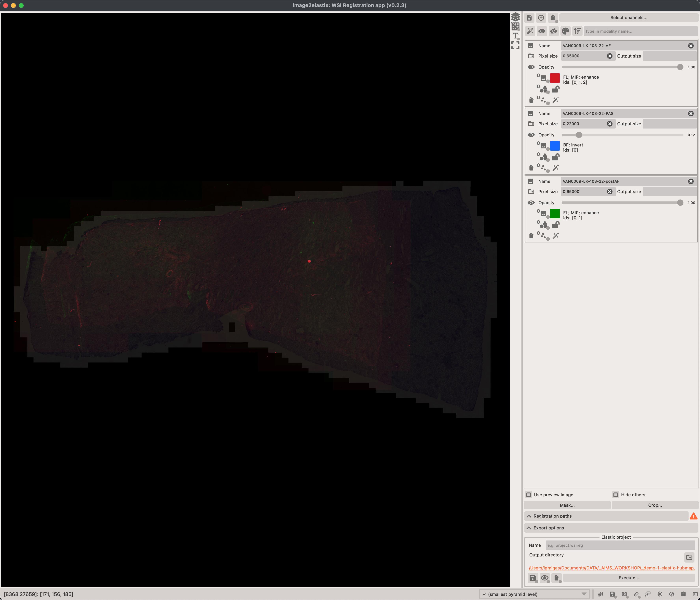Check the Hide others checkbox

(x=615, y=495)
